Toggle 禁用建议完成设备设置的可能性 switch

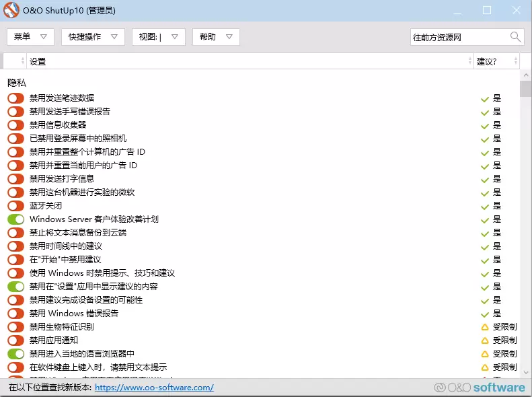click(15, 300)
